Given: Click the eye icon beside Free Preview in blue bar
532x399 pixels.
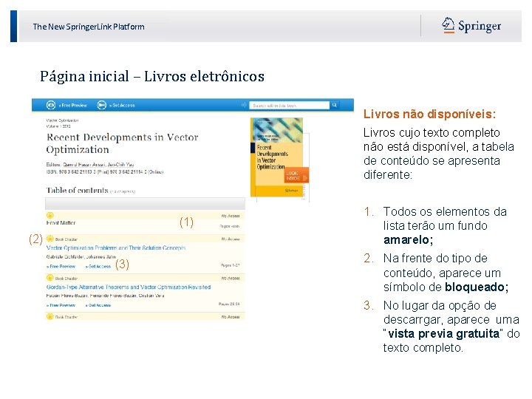Looking at the screenshot, I should pyautogui.click(x=51, y=105).
